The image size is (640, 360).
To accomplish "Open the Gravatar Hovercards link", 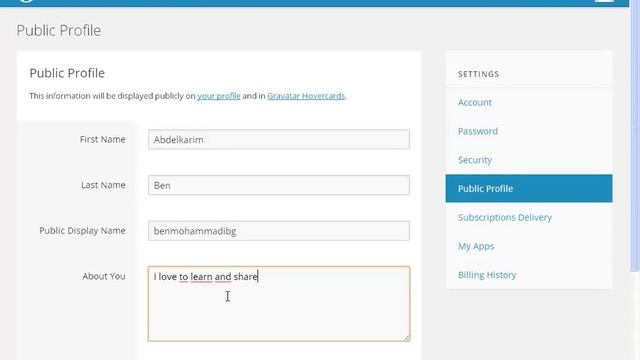I will (x=306, y=96).
